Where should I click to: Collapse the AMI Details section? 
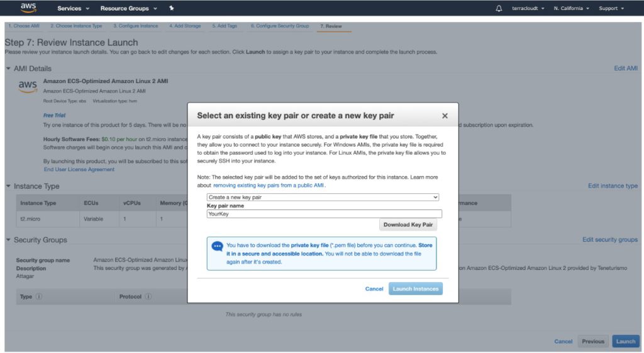[x=8, y=69]
